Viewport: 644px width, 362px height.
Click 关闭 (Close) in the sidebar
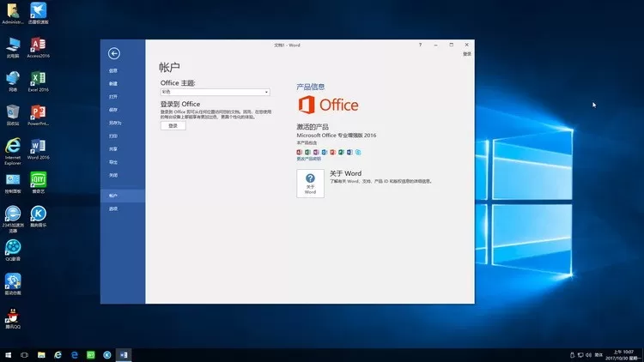[113, 176]
